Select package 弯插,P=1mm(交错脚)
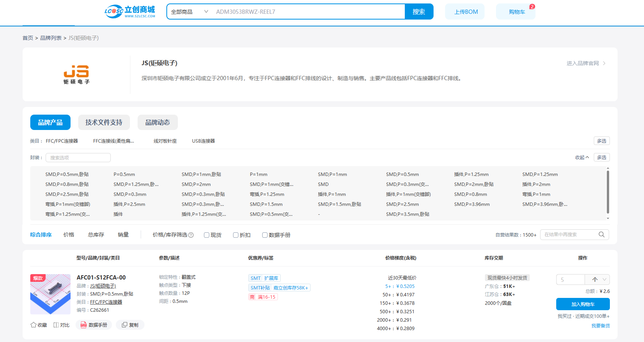The width and height of the screenshot is (644, 342). coord(67,204)
